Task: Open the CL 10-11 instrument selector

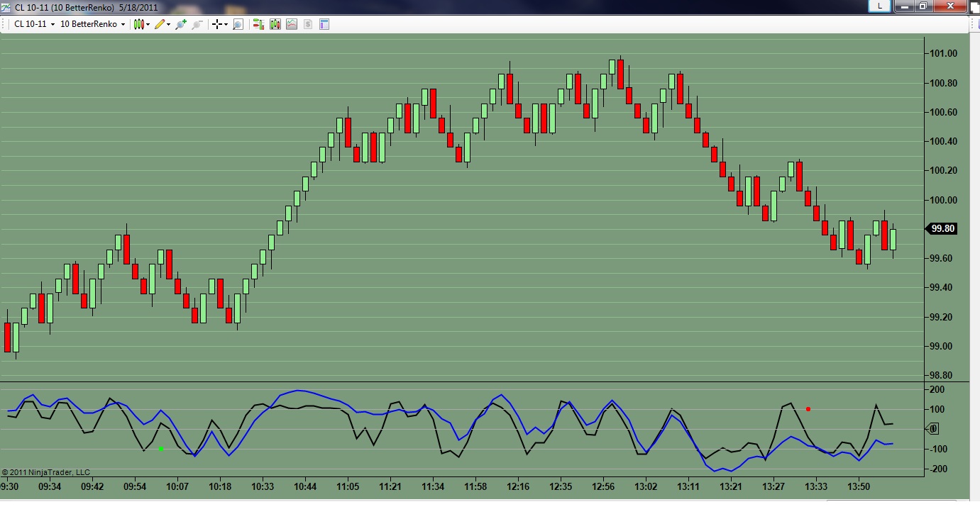Action: [35, 24]
